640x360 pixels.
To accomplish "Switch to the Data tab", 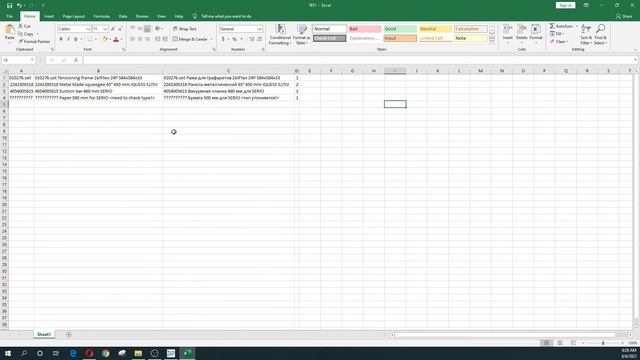I will (x=123, y=16).
